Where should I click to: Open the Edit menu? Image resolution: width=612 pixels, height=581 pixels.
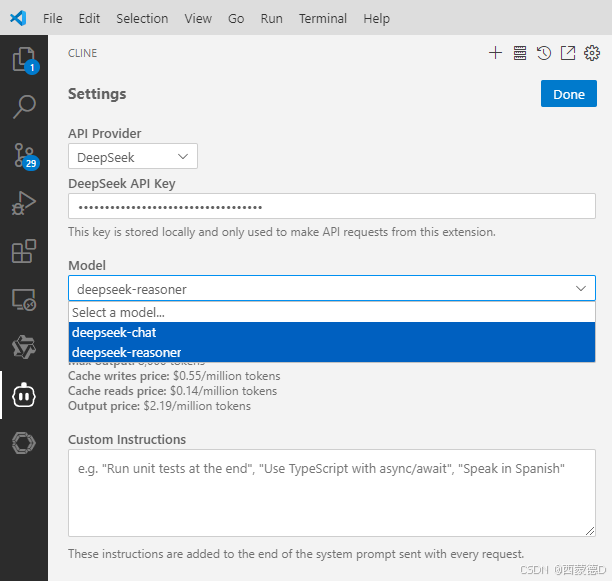pyautogui.click(x=89, y=18)
